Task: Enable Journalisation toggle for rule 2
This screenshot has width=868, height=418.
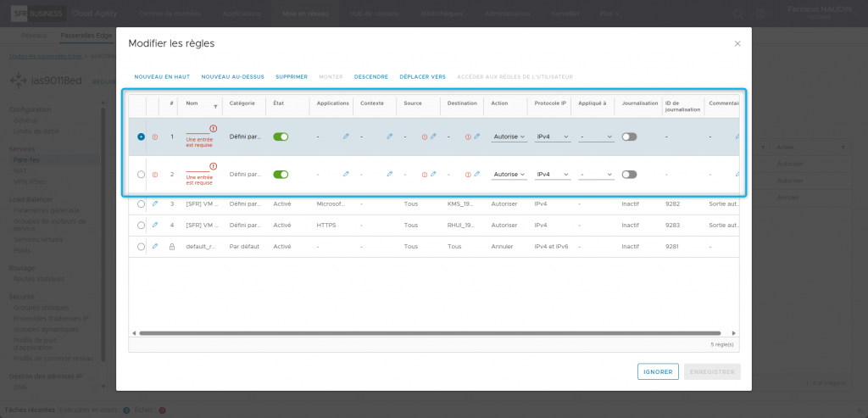Action: (x=629, y=174)
